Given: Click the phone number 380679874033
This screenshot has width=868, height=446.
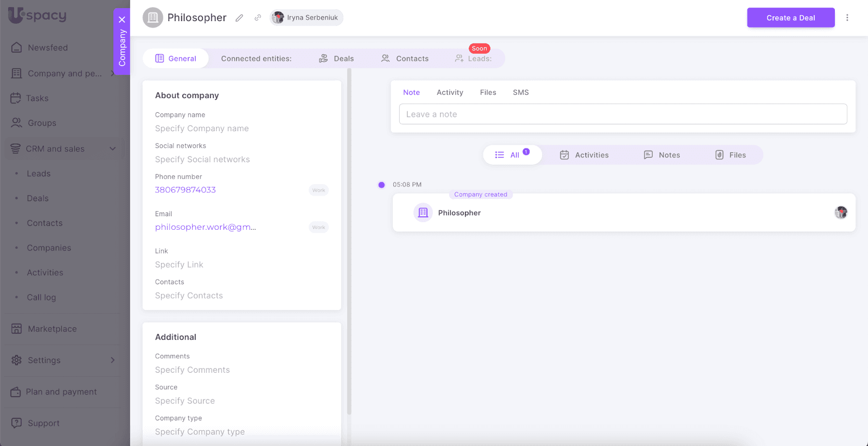Looking at the screenshot, I should (186, 190).
